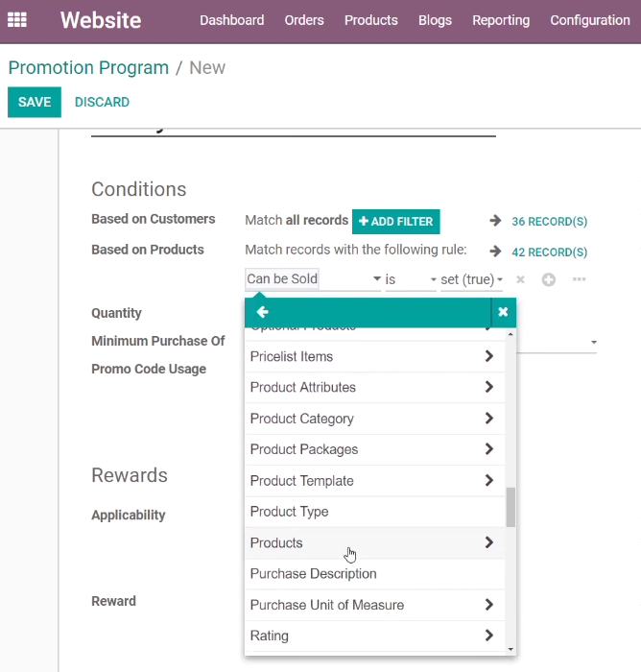Open the 42 RECORD(S) link
641x672 pixels.
tap(549, 252)
